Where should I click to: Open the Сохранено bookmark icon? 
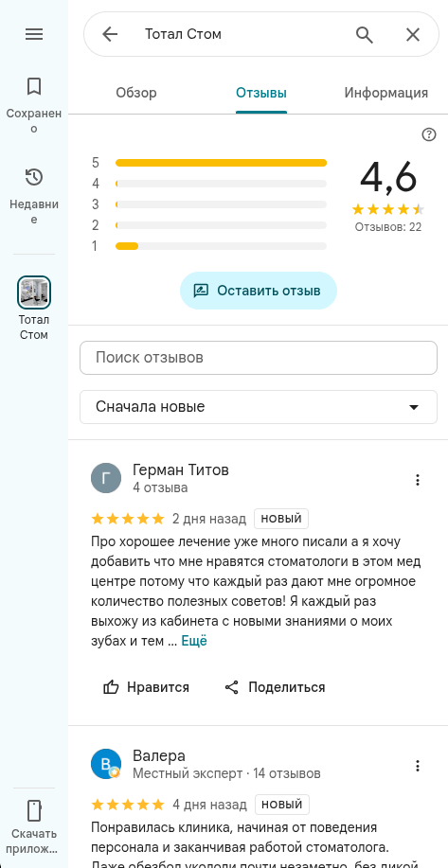[x=34, y=86]
